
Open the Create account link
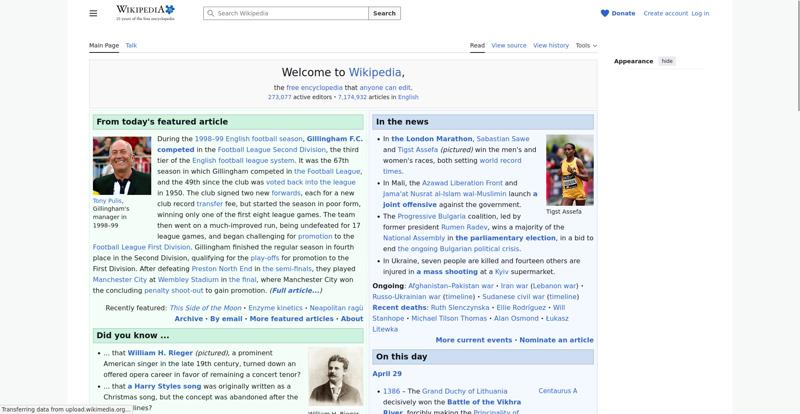point(665,13)
